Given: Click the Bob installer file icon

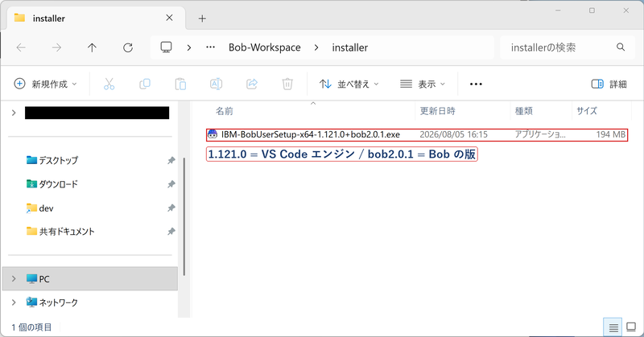Looking at the screenshot, I should [x=213, y=134].
